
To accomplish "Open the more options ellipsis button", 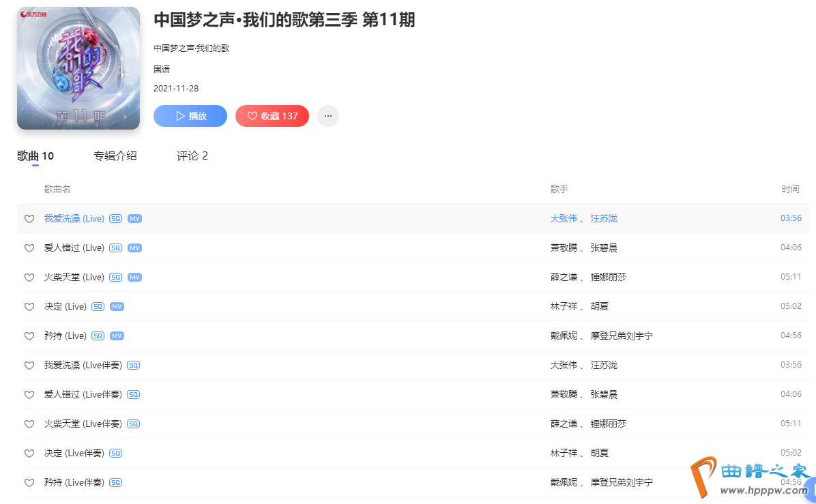I will (x=328, y=116).
